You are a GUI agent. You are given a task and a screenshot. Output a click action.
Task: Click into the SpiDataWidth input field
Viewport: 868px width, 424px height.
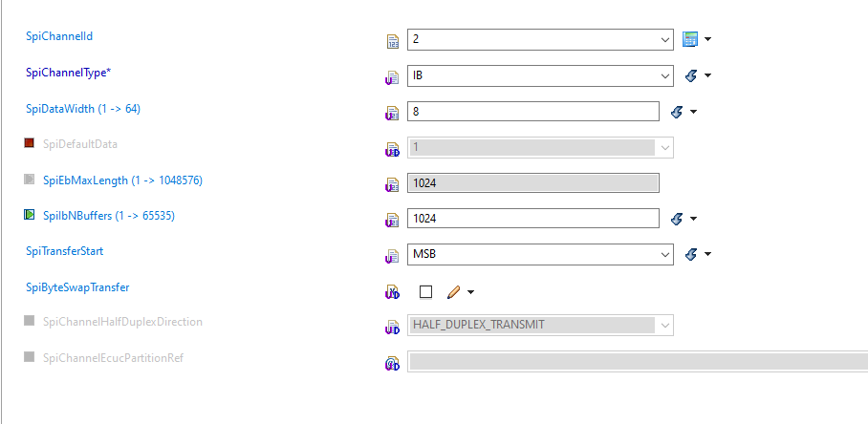(532, 112)
